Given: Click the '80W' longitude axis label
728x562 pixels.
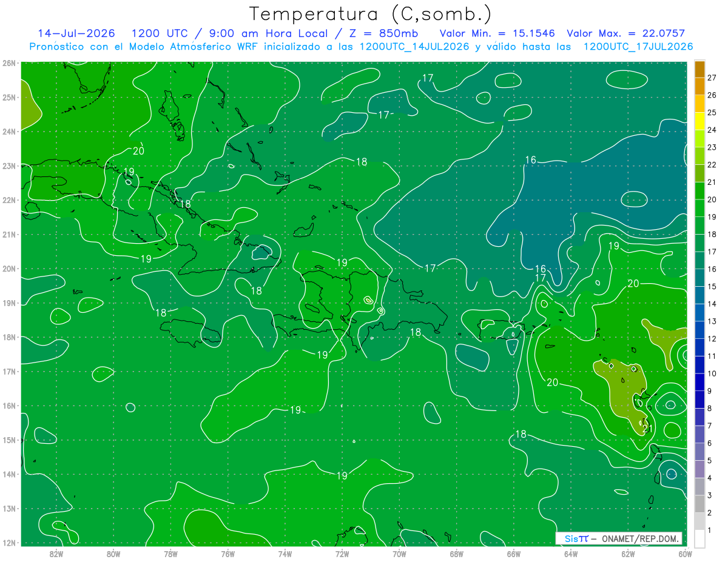Looking at the screenshot, I should [113, 554].
